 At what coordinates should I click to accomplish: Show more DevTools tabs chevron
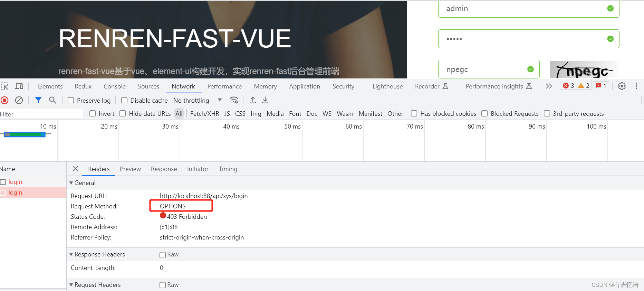pyautogui.click(x=549, y=86)
